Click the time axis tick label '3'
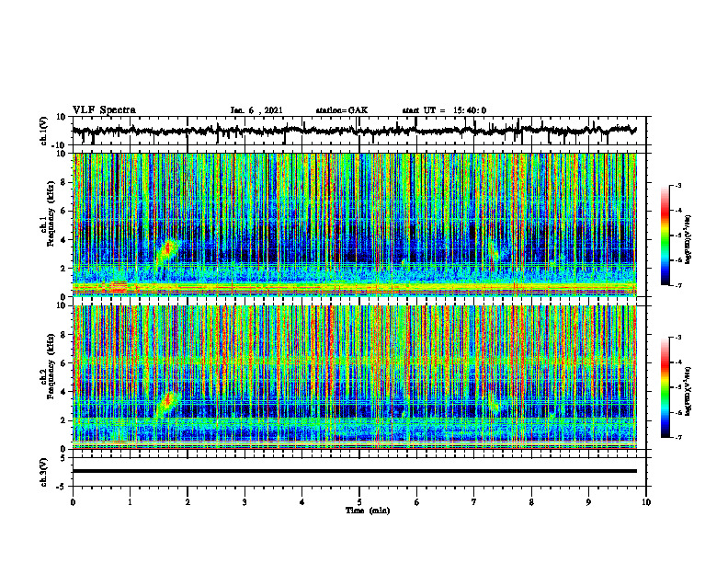 [x=245, y=502]
